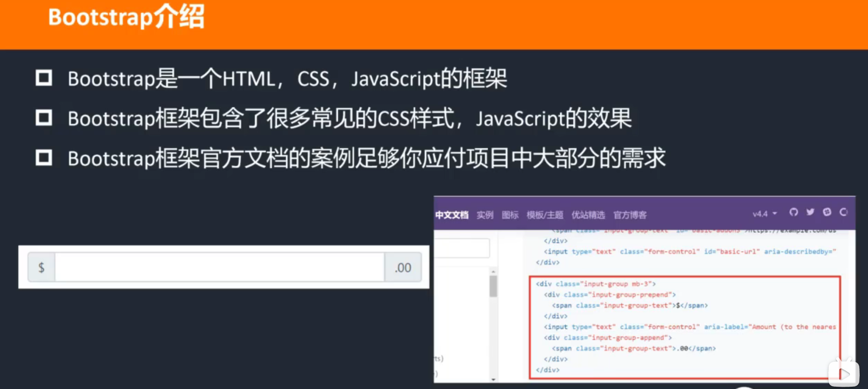Expand the v4.4 version dropdown

pos(764,214)
